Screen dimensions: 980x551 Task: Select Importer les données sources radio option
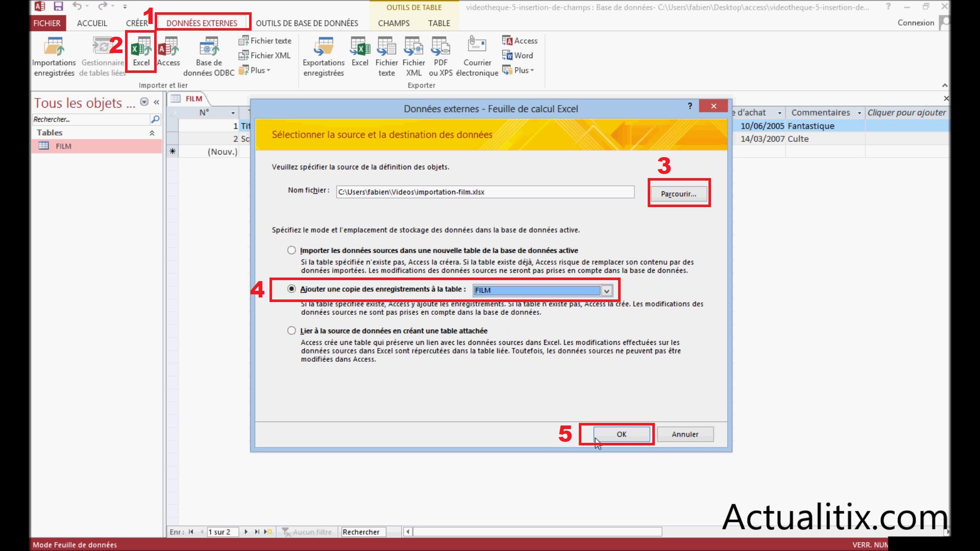[x=291, y=250]
